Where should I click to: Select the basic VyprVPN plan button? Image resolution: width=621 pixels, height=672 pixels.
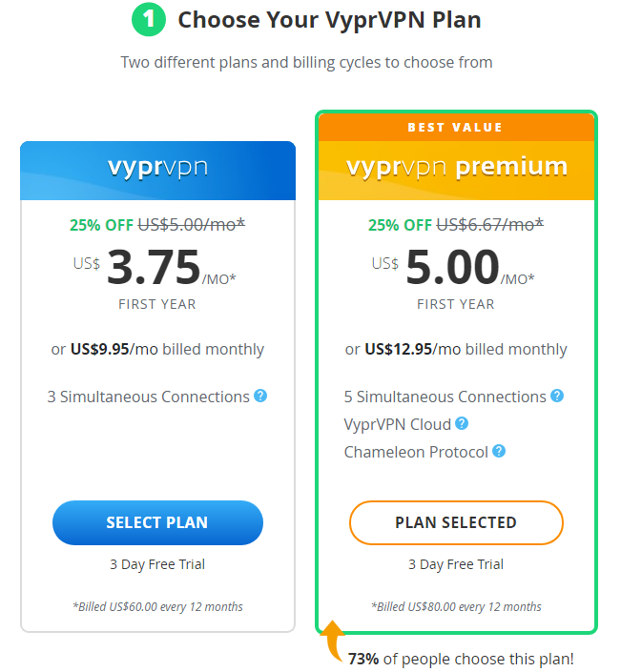(x=157, y=522)
